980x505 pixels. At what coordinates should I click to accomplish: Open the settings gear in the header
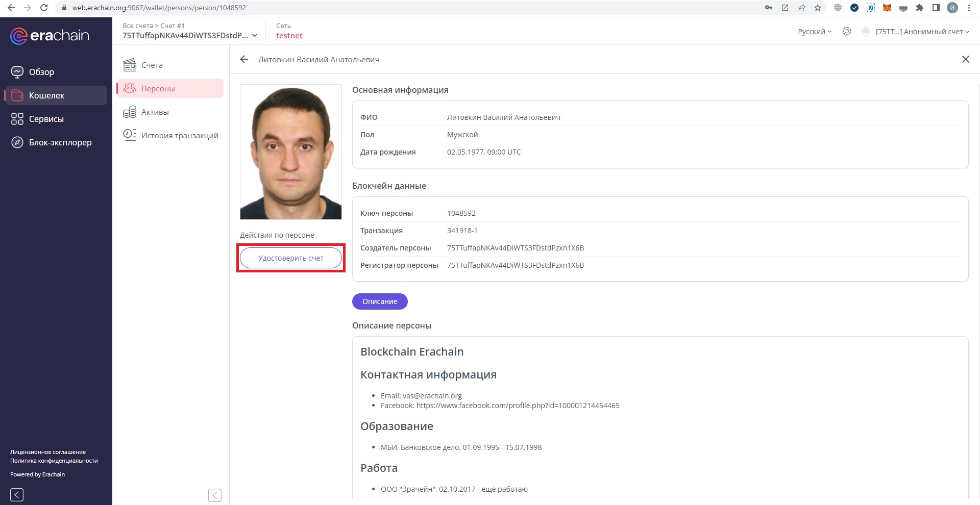(847, 31)
